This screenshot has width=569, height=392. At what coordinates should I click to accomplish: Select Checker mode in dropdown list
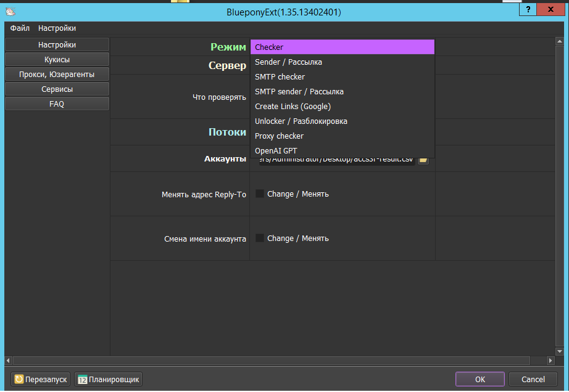pos(342,47)
